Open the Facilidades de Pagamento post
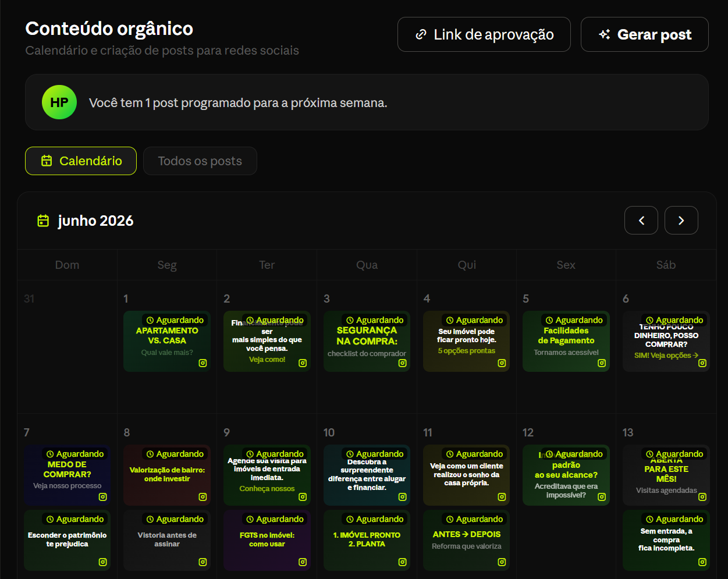The height and width of the screenshot is (579, 728). pos(566,341)
